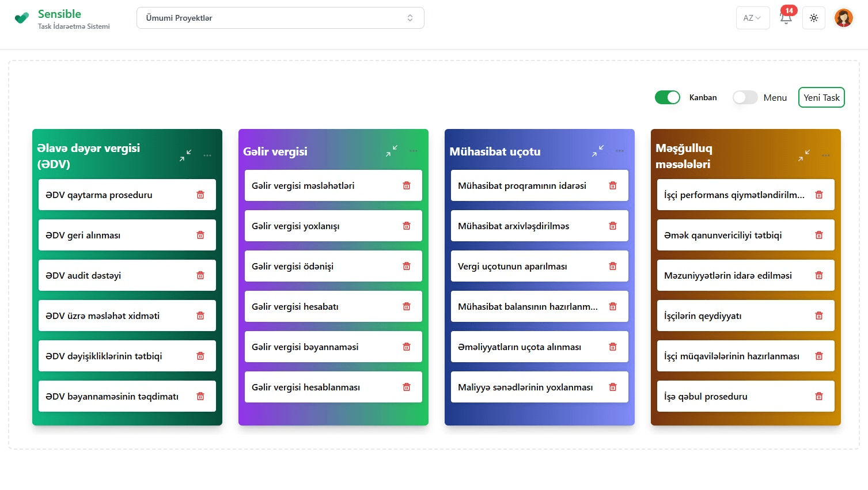Delete Maliyyə sənədlərinin yoxlanması task

613,387
